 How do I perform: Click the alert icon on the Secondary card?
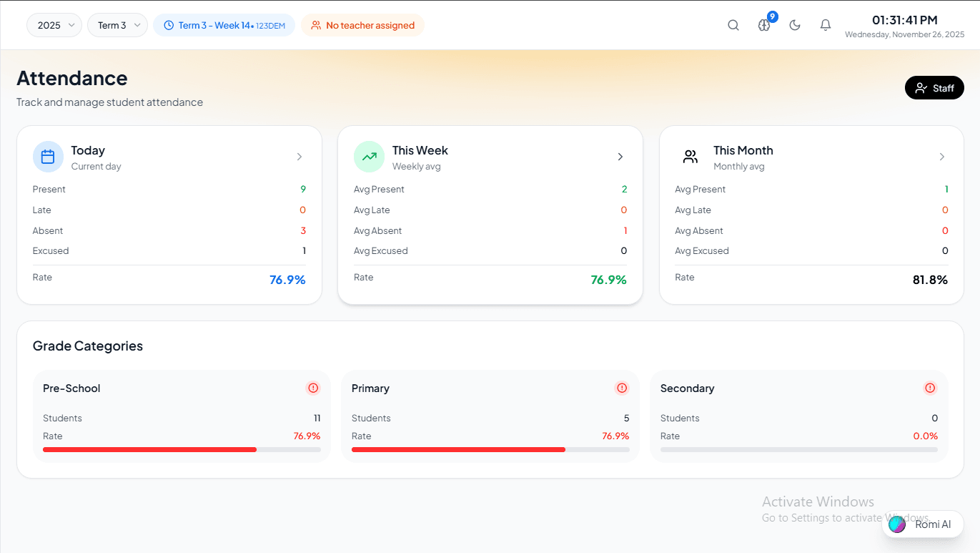(930, 388)
